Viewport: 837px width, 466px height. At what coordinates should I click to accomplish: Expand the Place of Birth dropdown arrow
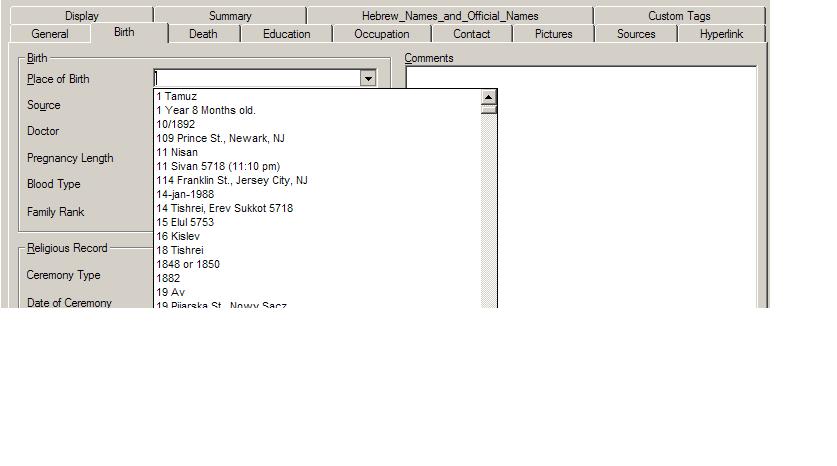point(368,78)
